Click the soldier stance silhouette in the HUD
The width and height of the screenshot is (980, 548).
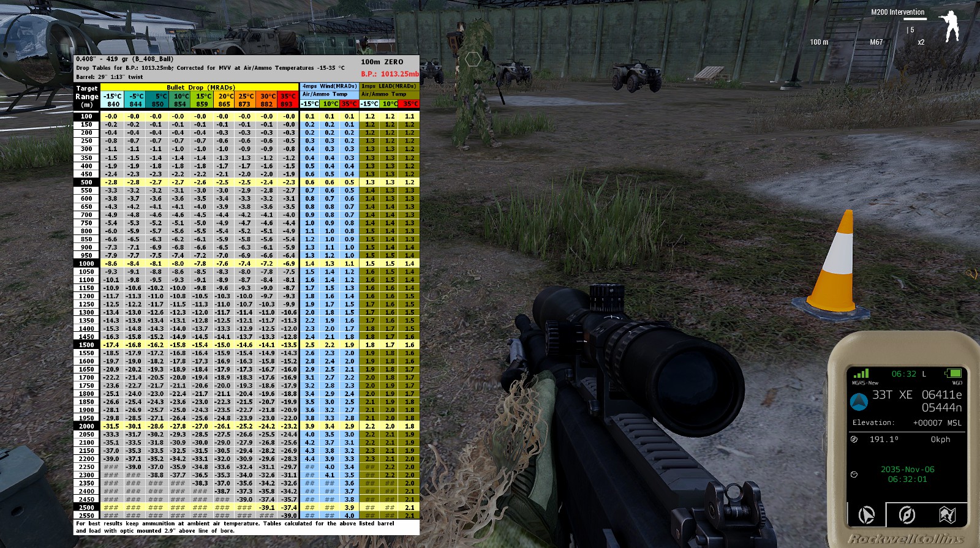pos(949,26)
